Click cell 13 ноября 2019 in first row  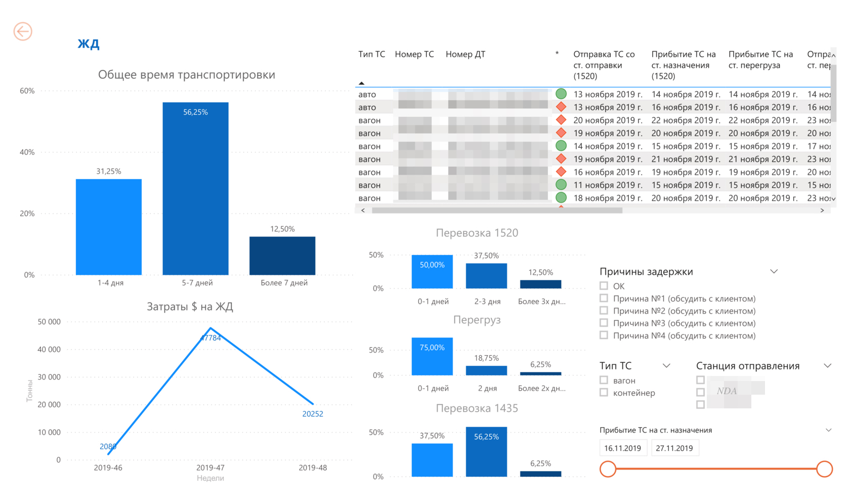point(608,94)
